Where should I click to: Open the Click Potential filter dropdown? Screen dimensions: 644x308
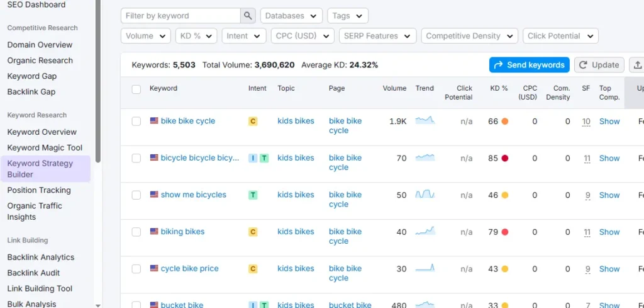(x=560, y=36)
